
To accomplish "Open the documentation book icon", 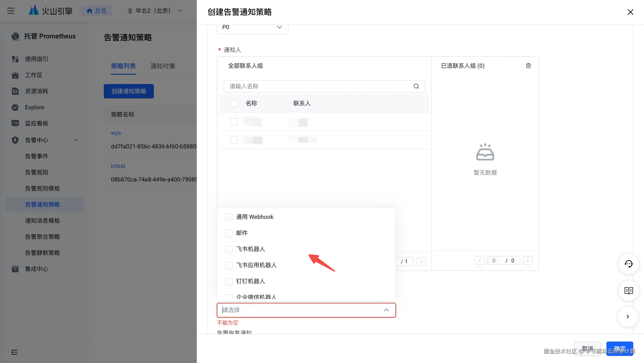I will [x=629, y=291].
